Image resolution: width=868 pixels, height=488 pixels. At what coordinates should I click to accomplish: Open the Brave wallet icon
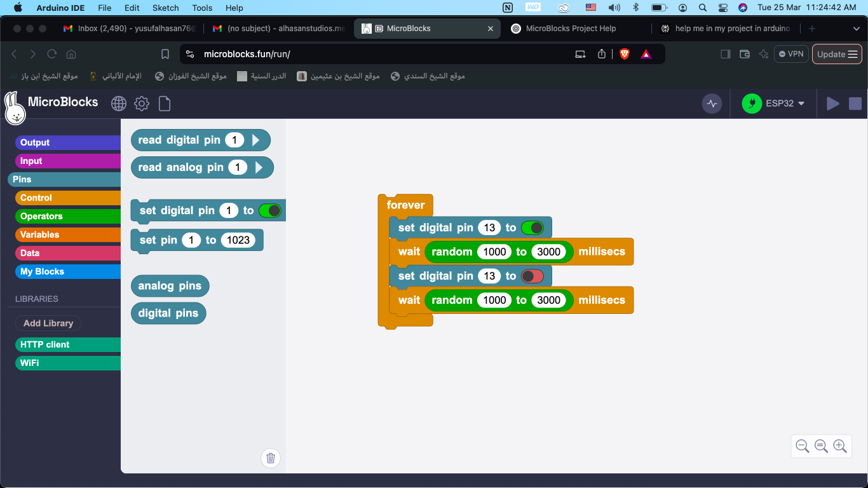(745, 54)
